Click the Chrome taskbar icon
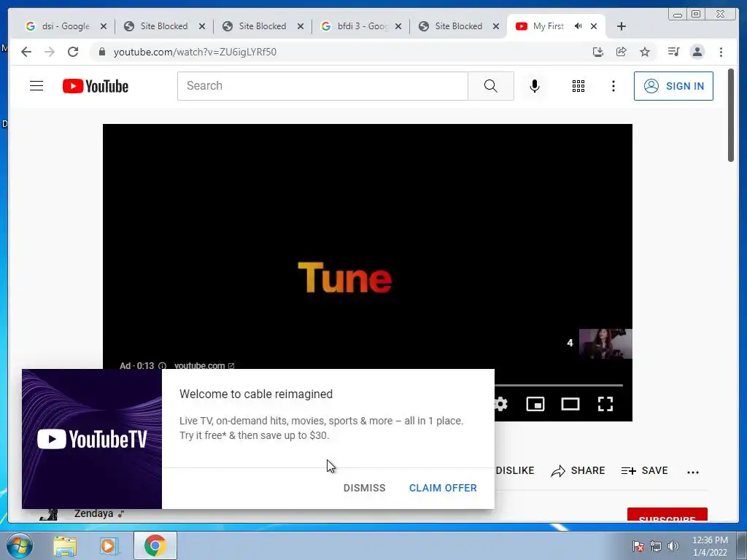This screenshot has height=560, width=747. coord(155,545)
